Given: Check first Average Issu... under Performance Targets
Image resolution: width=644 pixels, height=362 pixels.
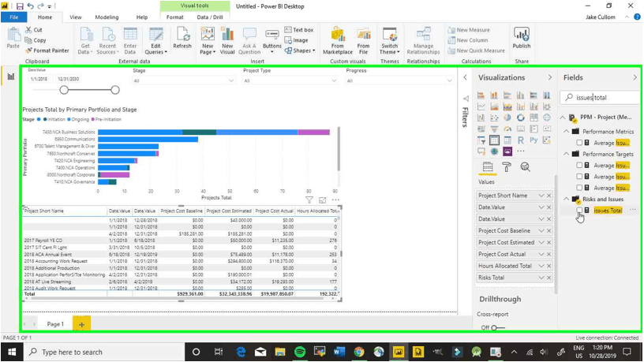Looking at the screenshot, I should click(579, 165).
